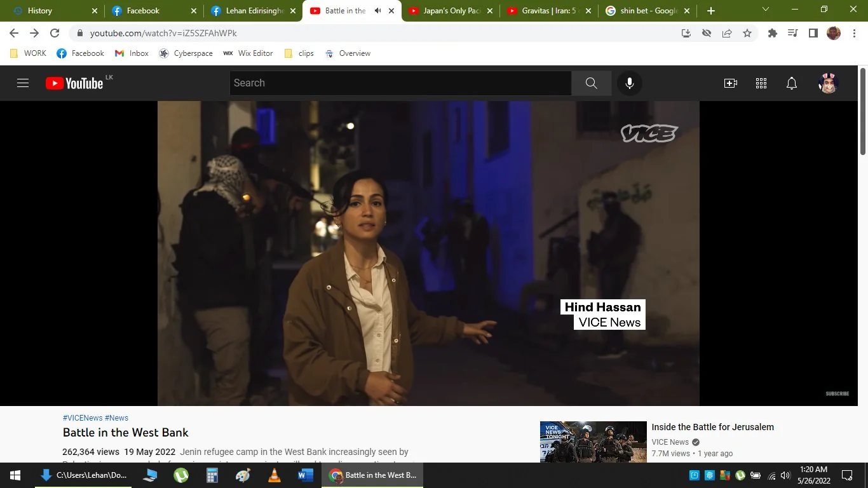868x488 pixels.
Task: Switch to the Lehan Edirisinghe tab
Action: (x=252, y=11)
